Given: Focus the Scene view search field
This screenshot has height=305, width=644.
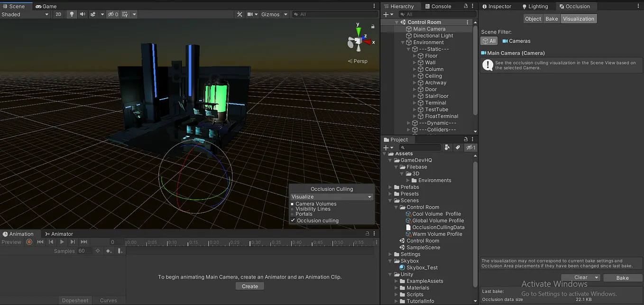Looking at the screenshot, I should (x=335, y=14).
